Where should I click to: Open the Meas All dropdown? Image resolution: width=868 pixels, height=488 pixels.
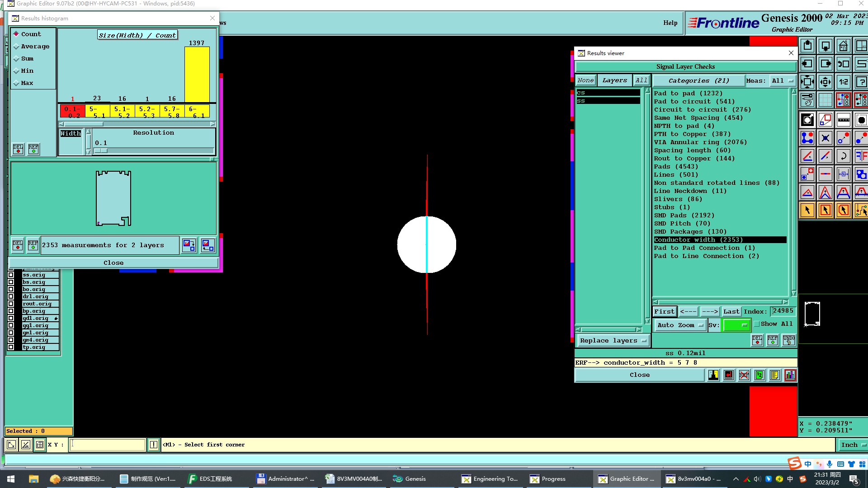783,80
